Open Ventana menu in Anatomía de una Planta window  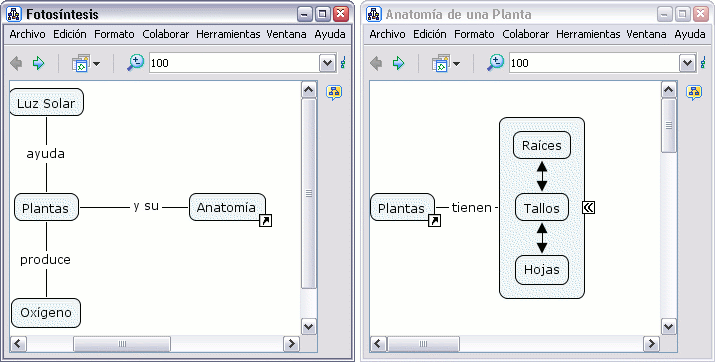646,34
